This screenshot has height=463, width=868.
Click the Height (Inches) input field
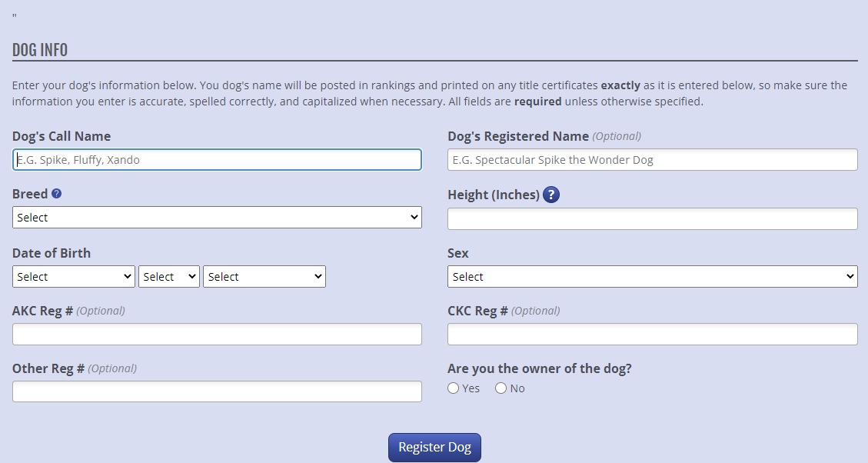(653, 218)
